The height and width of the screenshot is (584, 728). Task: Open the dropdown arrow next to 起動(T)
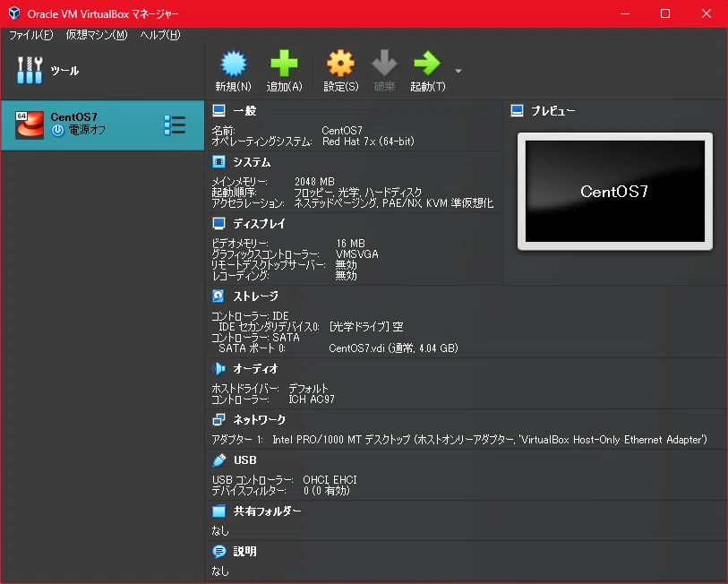(x=458, y=71)
